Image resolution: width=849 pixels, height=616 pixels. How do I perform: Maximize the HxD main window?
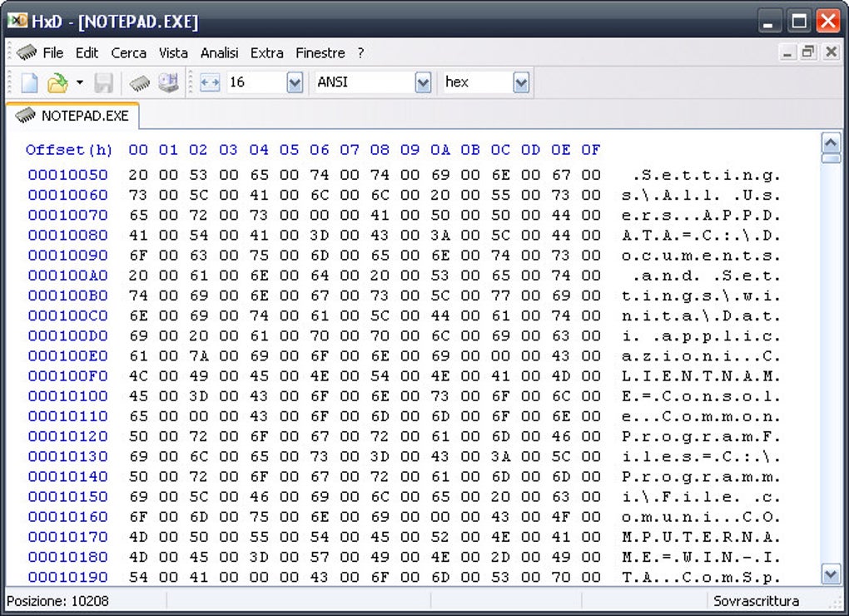pos(799,21)
